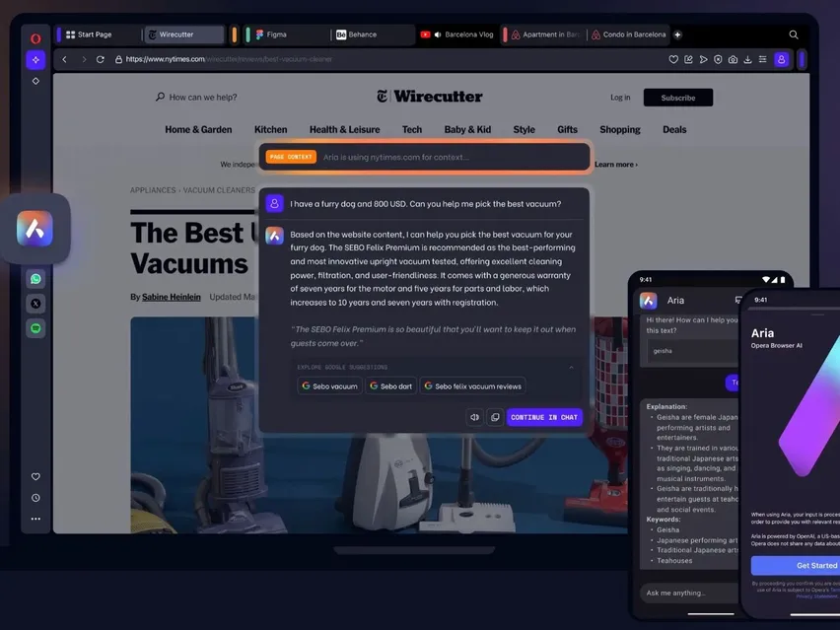
Task: Open the Kitchen menu item
Action: coord(270,129)
